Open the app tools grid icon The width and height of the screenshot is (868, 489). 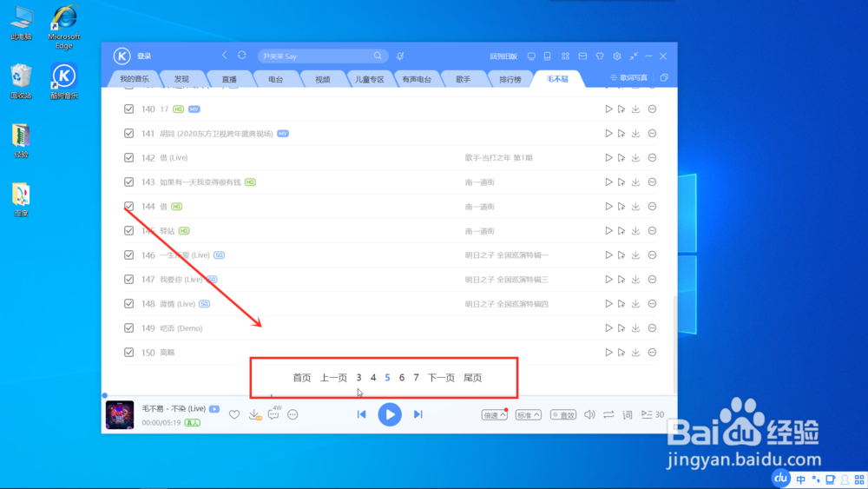click(565, 56)
